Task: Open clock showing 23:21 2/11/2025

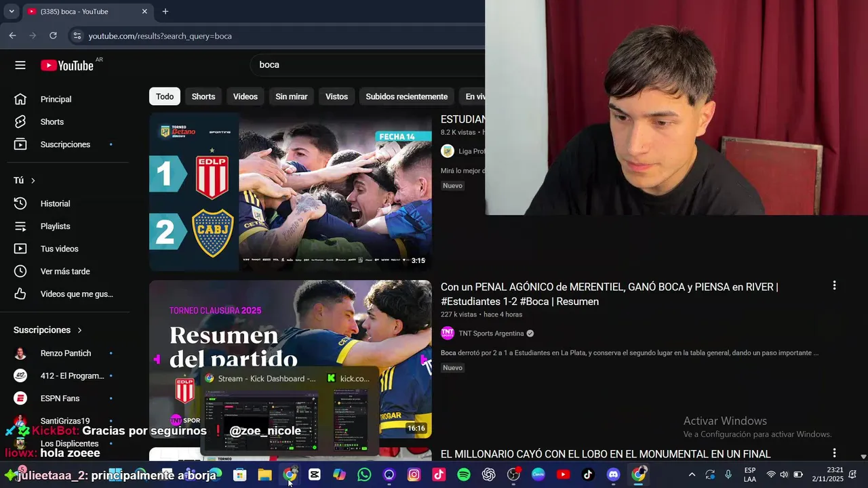Action: pyautogui.click(x=827, y=475)
